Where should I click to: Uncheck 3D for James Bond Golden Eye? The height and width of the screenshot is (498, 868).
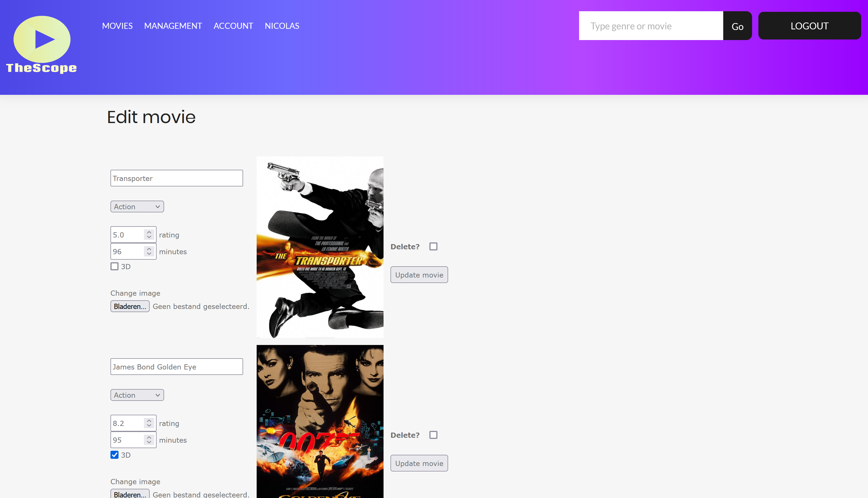pyautogui.click(x=114, y=455)
